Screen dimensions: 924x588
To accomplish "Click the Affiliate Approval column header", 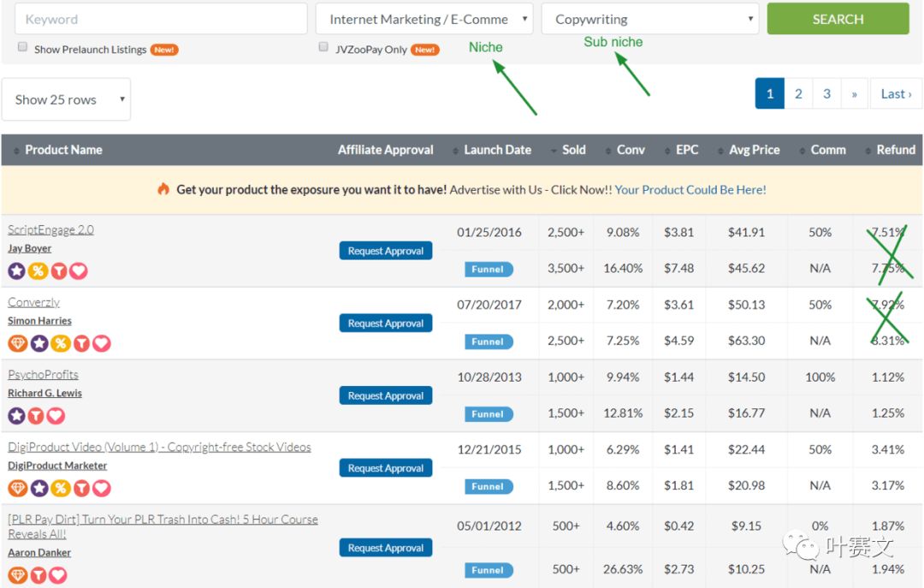I will click(x=385, y=150).
